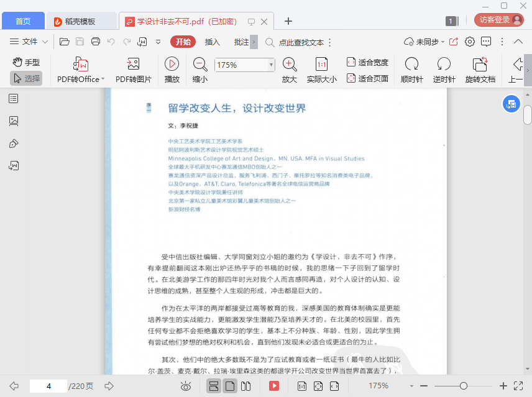Go to previous page arrow in status bar
The height and width of the screenshot is (397, 532).
pos(14,386)
